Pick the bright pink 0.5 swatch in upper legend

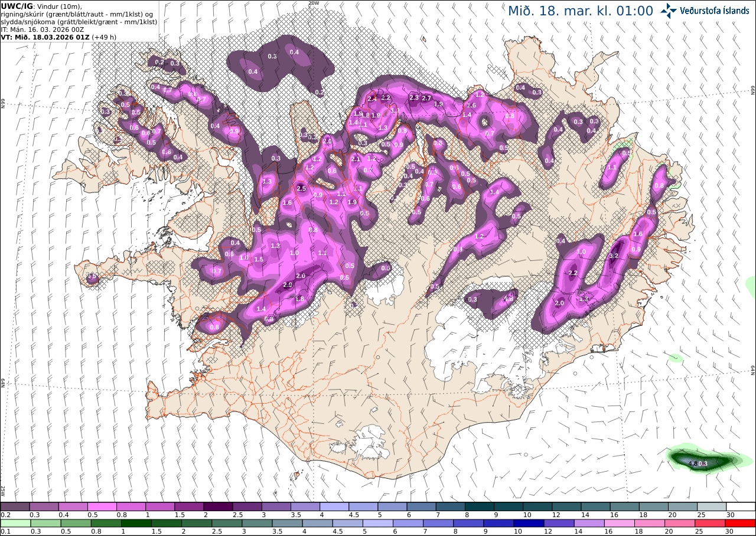coord(102,506)
